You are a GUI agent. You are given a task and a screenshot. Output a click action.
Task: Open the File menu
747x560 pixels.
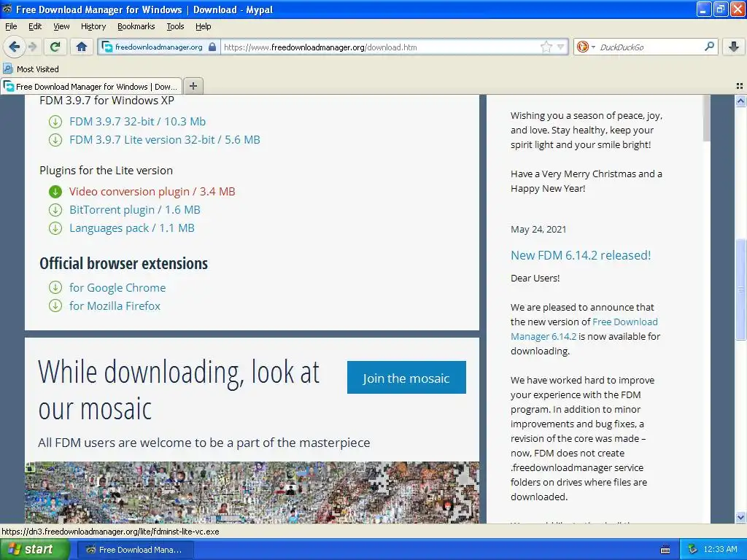point(11,26)
